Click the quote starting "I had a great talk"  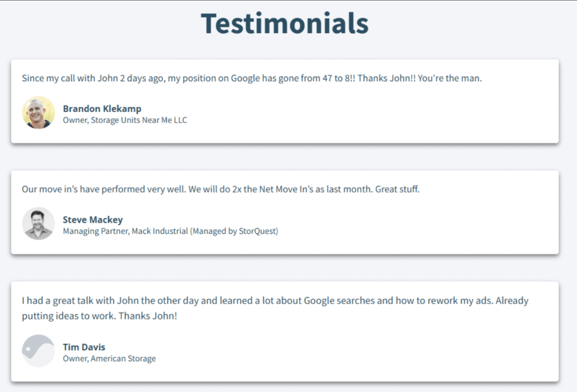(275, 301)
